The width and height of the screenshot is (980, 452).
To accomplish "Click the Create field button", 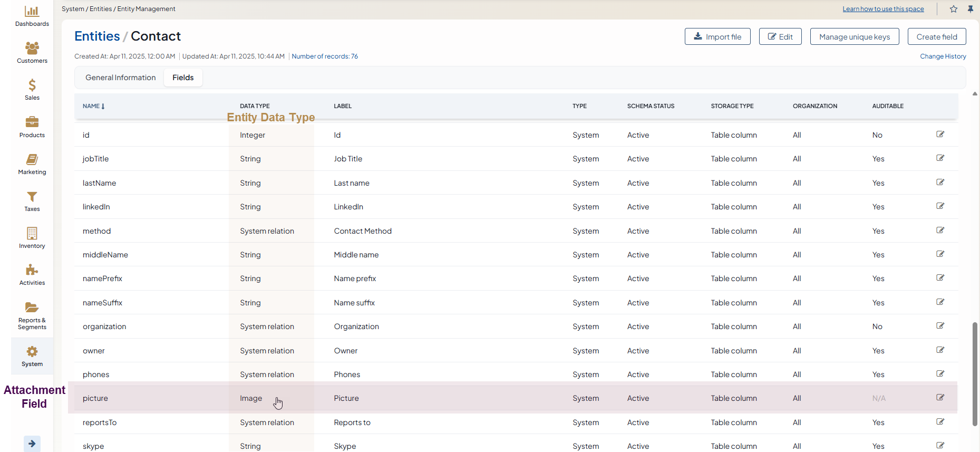I will pyautogui.click(x=936, y=37).
